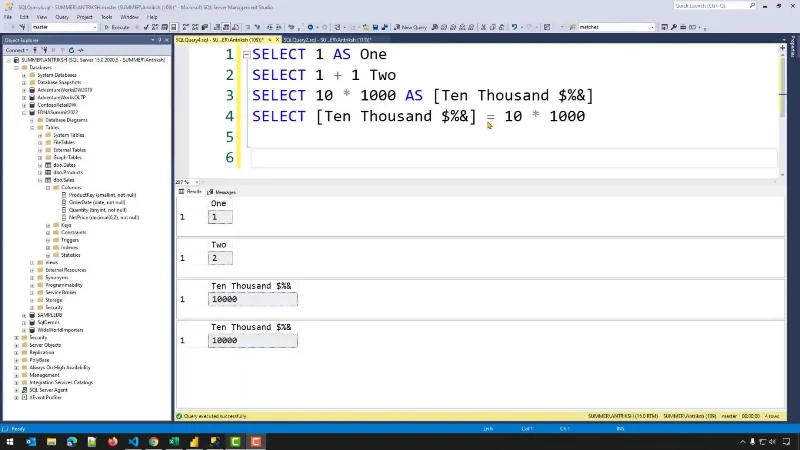This screenshot has height=450, width=800.
Task: Open the File menu
Action: click(x=8, y=17)
